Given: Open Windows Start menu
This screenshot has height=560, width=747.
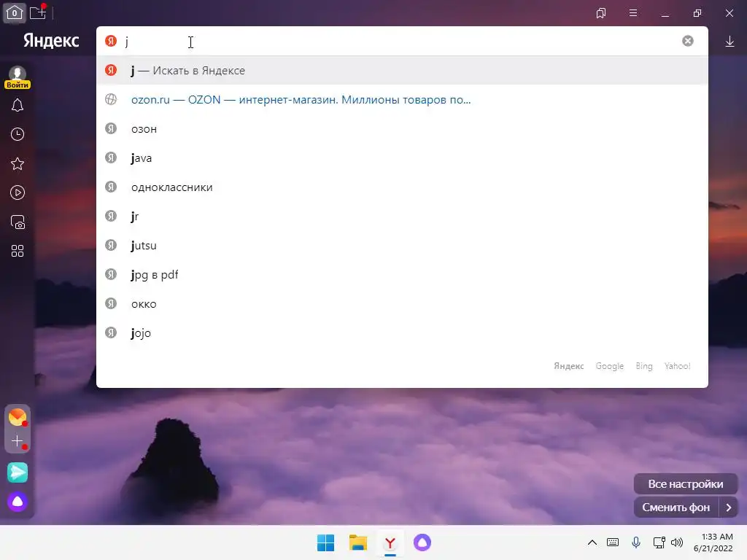Looking at the screenshot, I should pos(326,542).
